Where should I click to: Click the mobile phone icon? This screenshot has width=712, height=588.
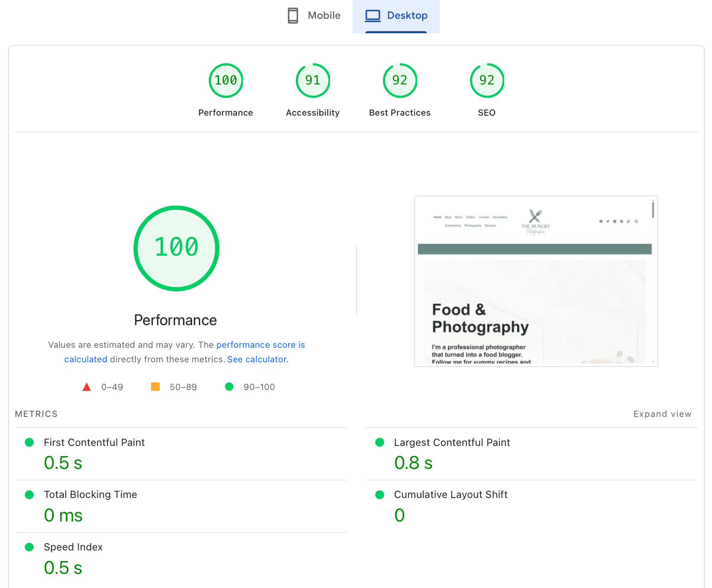[x=293, y=16]
